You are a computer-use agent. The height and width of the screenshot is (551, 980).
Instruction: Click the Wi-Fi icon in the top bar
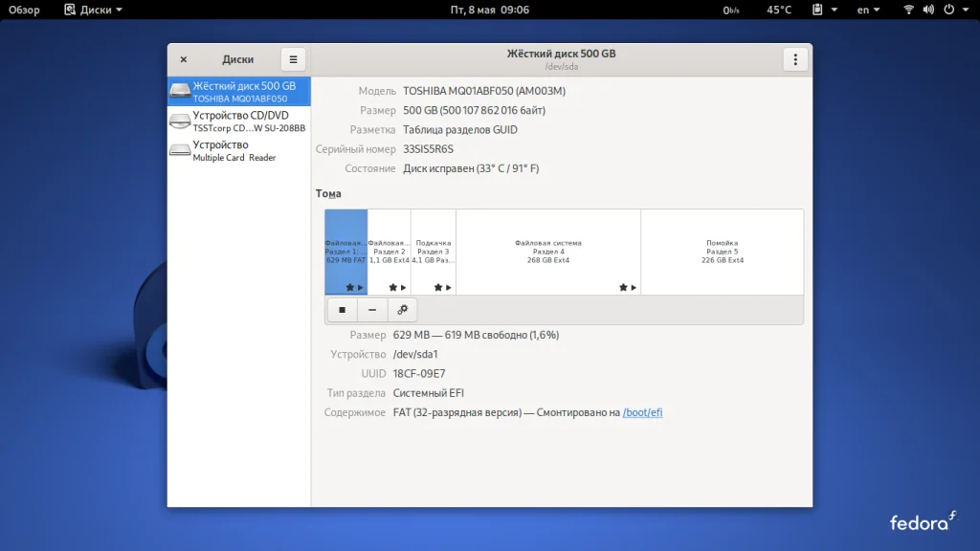(x=908, y=10)
